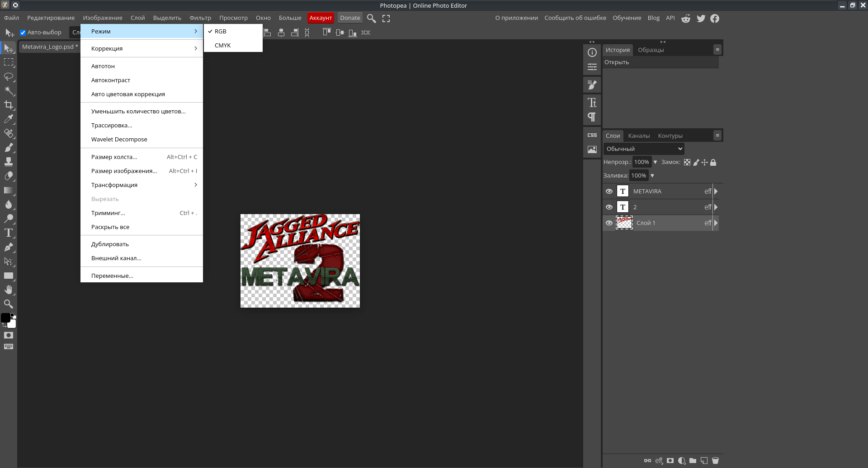The image size is (868, 468).
Task: Select the Magic Wand tool
Action: (x=9, y=91)
